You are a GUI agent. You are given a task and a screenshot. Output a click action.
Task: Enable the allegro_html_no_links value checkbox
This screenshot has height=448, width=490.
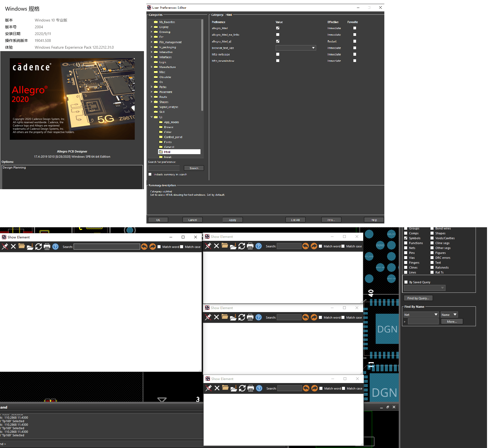coord(278,35)
